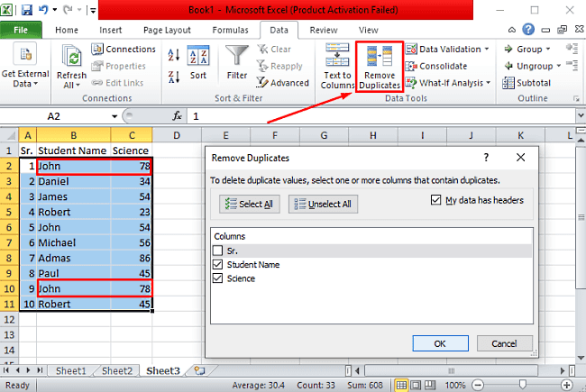The image size is (586, 392).
Task: Click the formula bar input
Action: (381, 116)
